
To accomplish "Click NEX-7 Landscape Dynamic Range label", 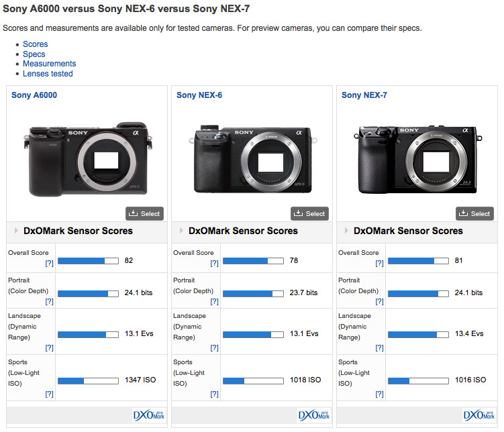I will click(x=354, y=326).
